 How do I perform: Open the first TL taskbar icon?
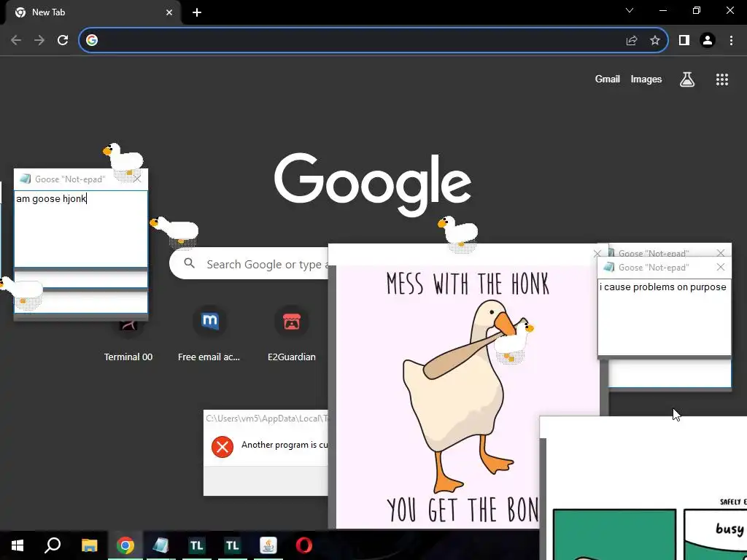(x=197, y=545)
